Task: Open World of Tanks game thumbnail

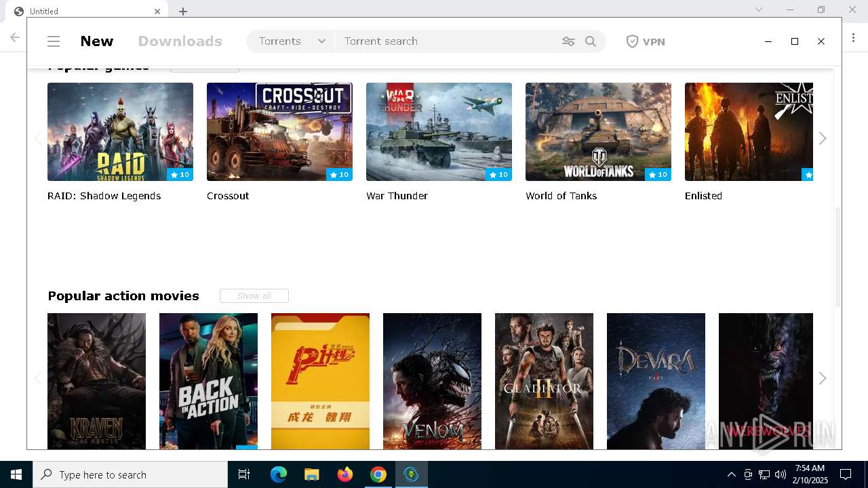Action: (598, 131)
